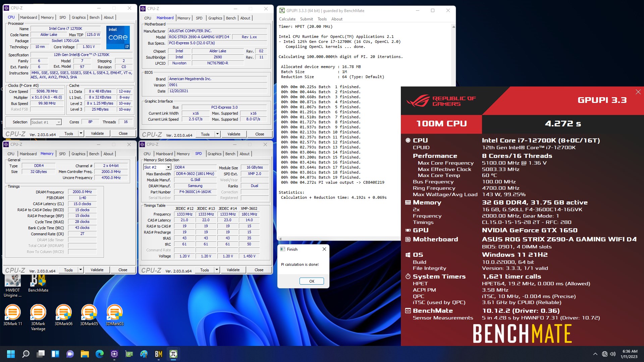Click Validate in the CPU tab window
The height and width of the screenshot is (362, 644).
(x=97, y=133)
